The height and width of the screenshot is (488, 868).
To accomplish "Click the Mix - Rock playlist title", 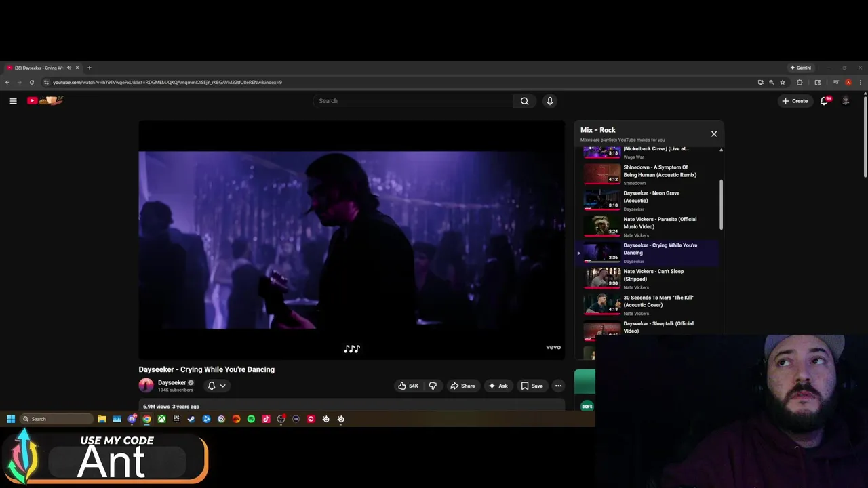I will tap(598, 130).
